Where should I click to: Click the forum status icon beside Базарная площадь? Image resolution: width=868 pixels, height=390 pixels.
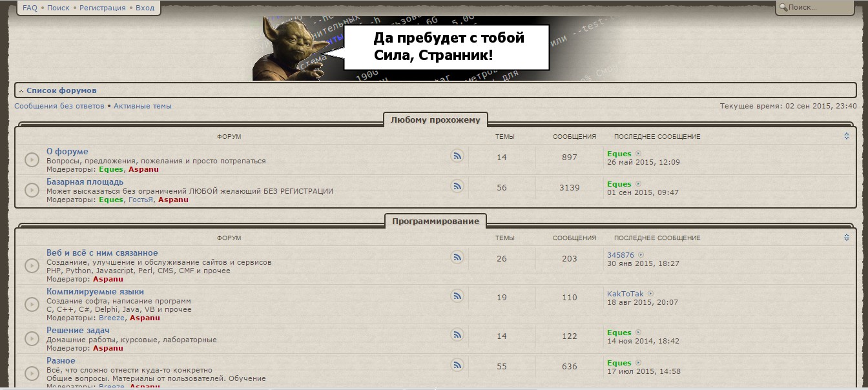pyautogui.click(x=32, y=190)
